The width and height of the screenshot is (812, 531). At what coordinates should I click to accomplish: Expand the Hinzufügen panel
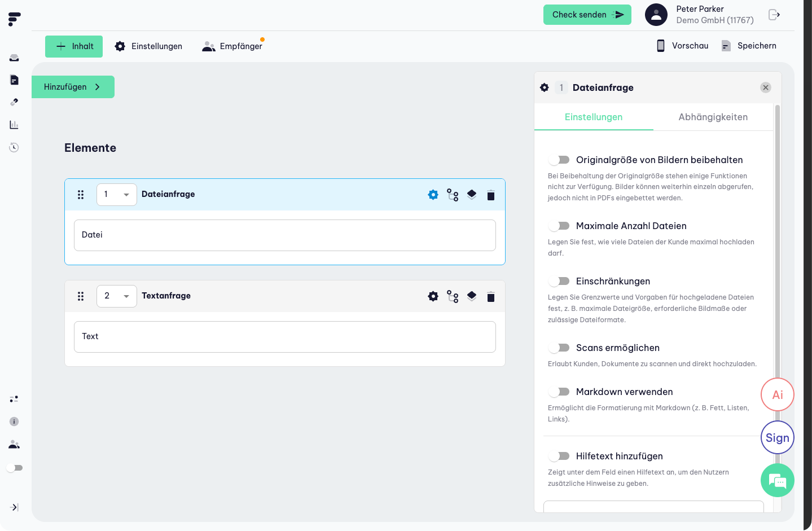[73, 87]
